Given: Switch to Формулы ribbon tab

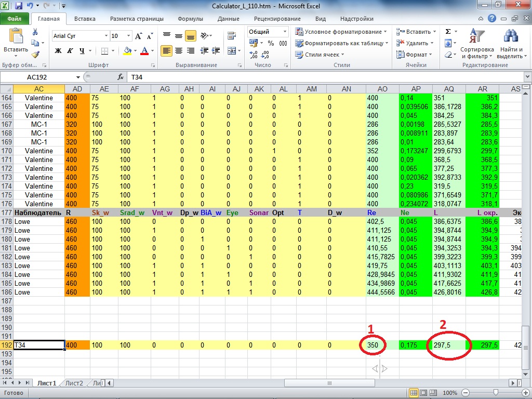Looking at the screenshot, I should [x=190, y=19].
